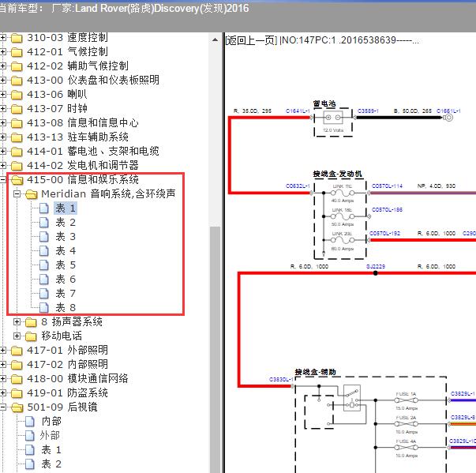Click connector label C3589-1 in diagram
Viewport: 476px width, 473px height.
(368, 111)
